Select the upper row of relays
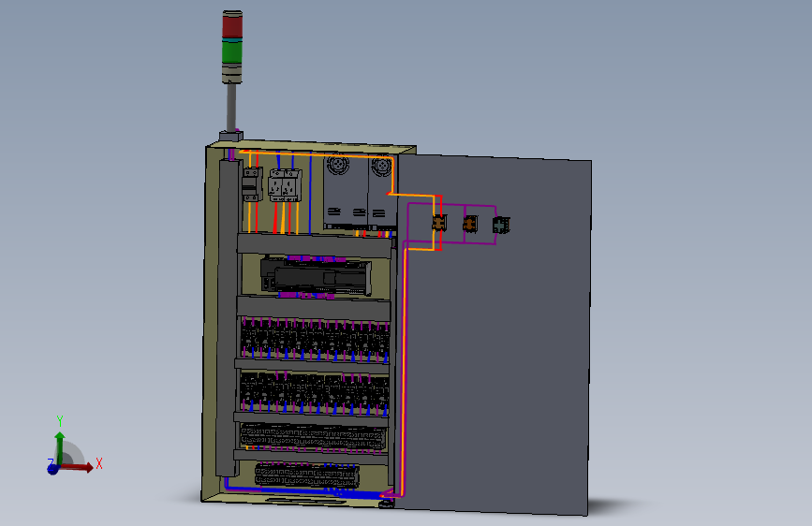The height and width of the screenshot is (526, 812). point(315,340)
